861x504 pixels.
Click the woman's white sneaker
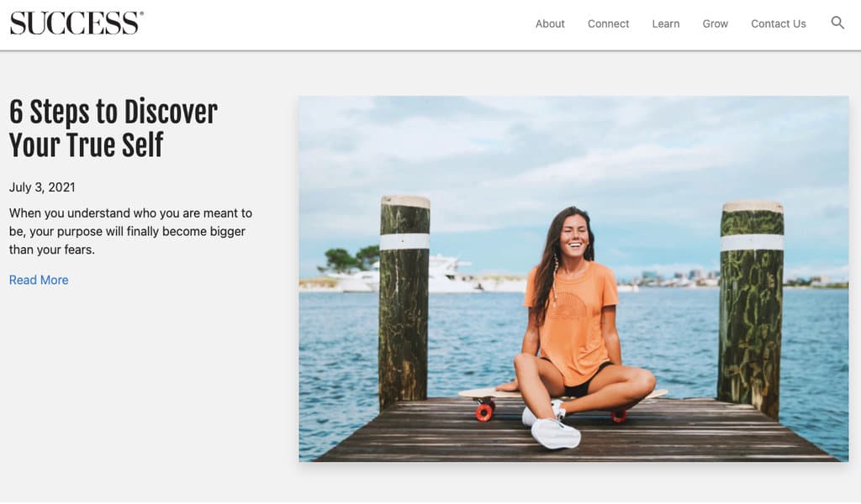(555, 433)
